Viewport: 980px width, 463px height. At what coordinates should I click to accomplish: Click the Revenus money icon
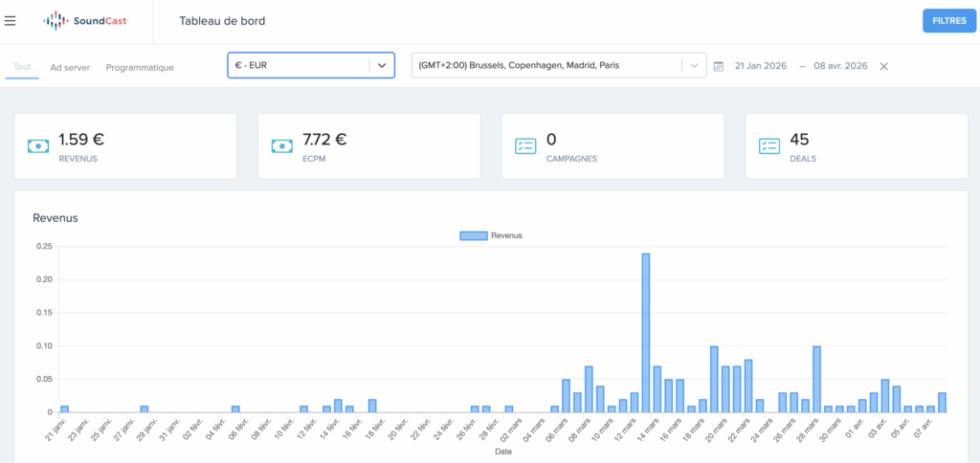coord(38,146)
